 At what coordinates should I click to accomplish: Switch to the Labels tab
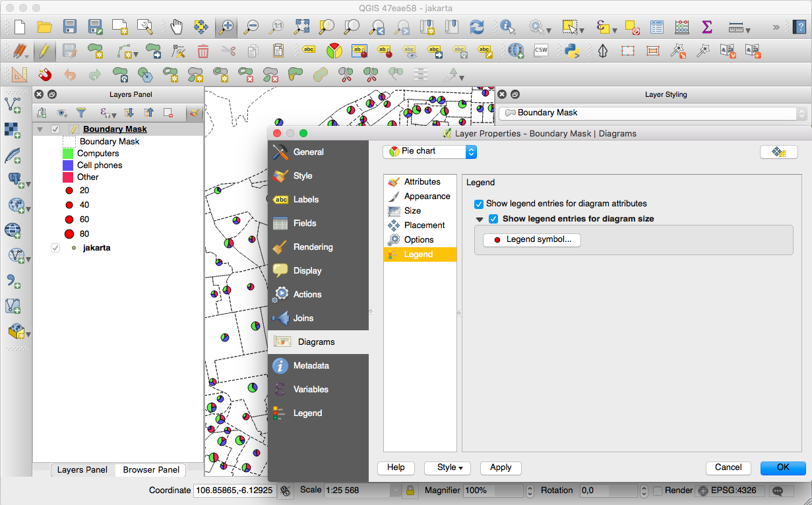pyautogui.click(x=318, y=200)
